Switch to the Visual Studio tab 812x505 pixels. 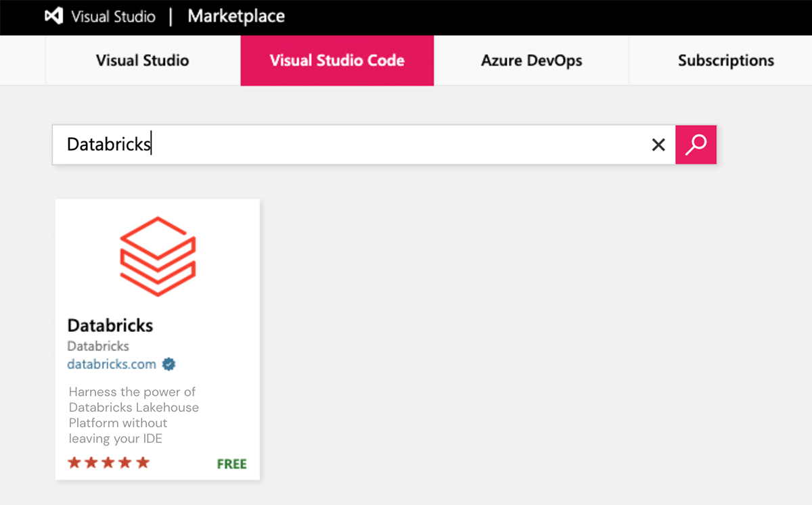point(141,60)
